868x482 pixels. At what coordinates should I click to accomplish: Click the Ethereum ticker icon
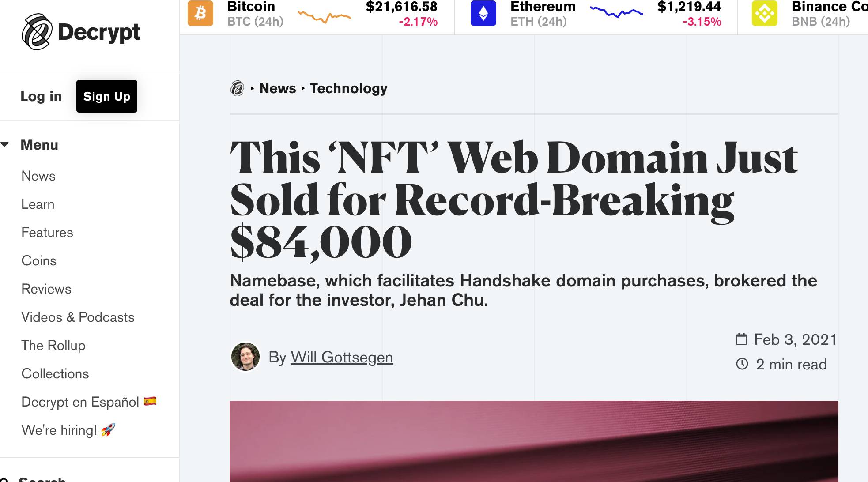[x=483, y=13]
